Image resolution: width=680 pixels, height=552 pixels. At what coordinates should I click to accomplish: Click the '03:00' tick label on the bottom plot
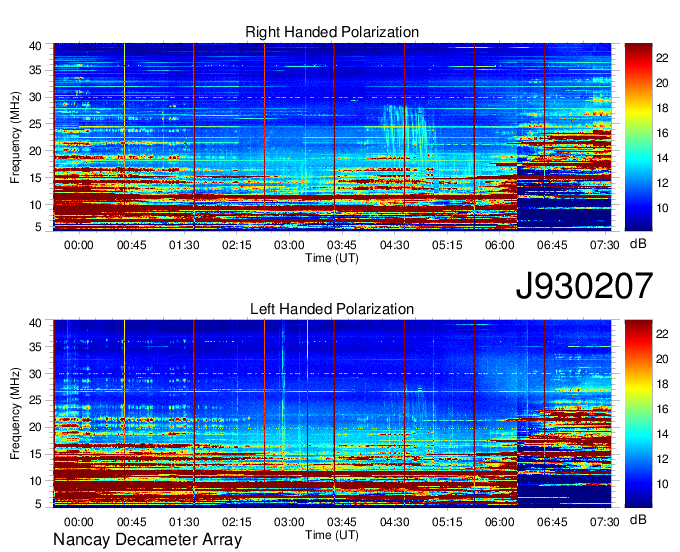pos(289,522)
